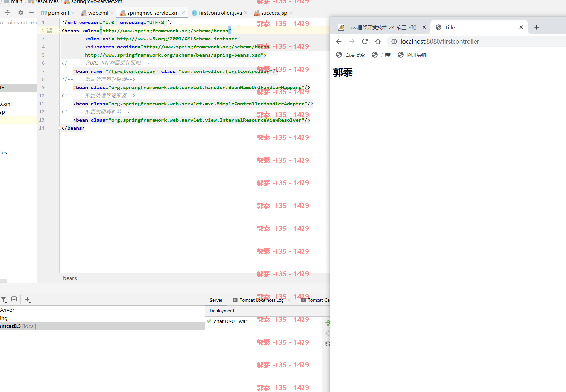Open the Tomcat Catalina Log tab

point(315,300)
